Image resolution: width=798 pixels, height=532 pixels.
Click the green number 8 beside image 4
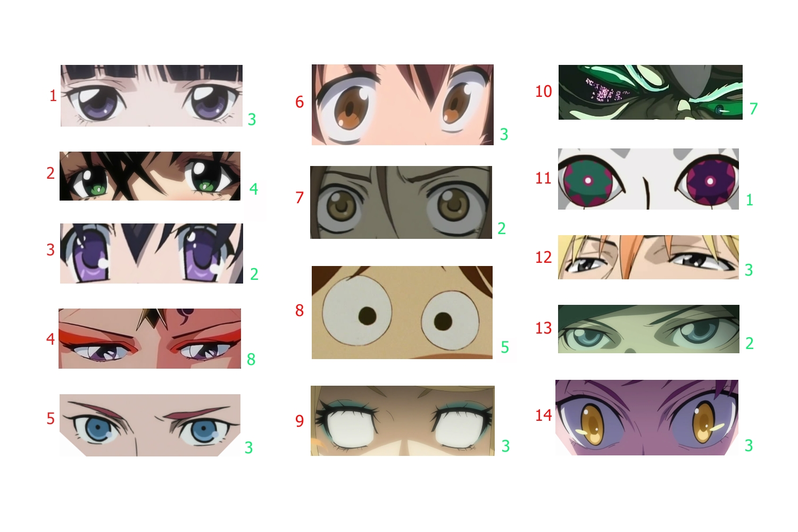pos(251,360)
